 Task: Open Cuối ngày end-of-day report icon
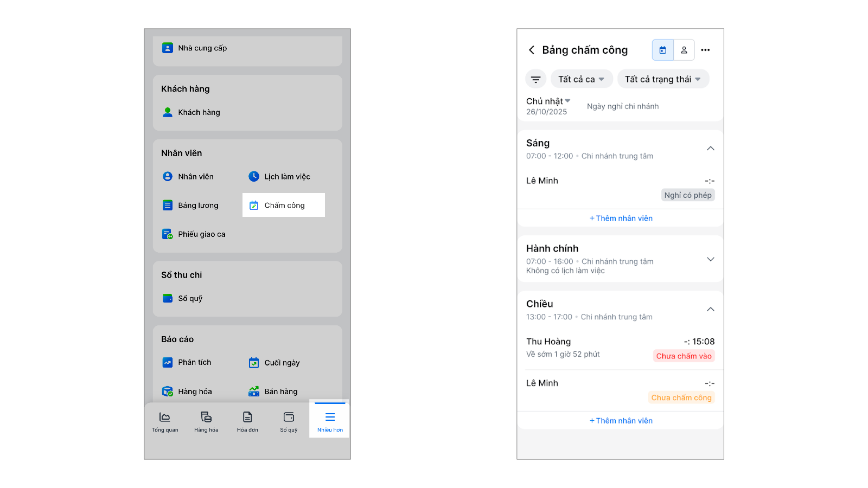pos(254,363)
